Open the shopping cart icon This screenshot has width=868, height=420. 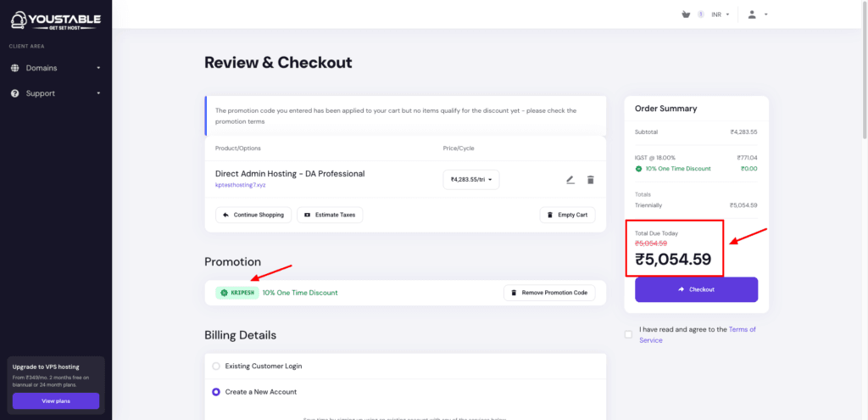pyautogui.click(x=686, y=14)
